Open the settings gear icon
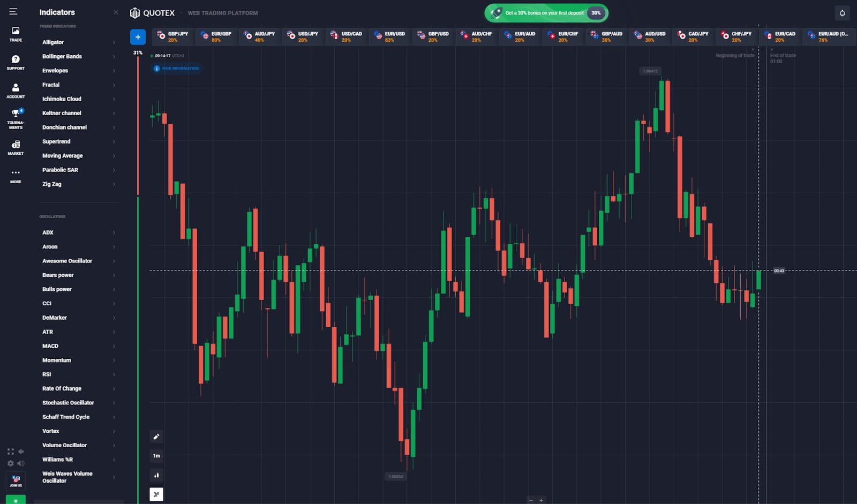The width and height of the screenshot is (857, 504). coord(11,463)
